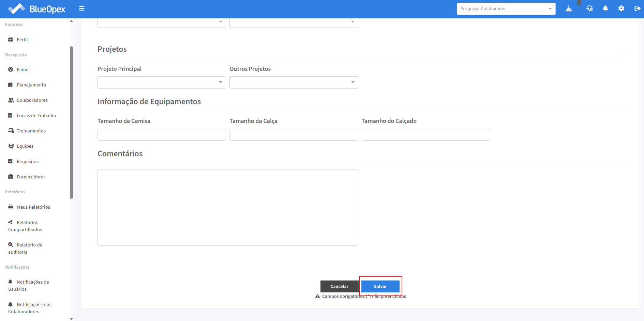644x321 pixels.
Task: Focus the Tamanho da Calça field
Action: (294, 134)
